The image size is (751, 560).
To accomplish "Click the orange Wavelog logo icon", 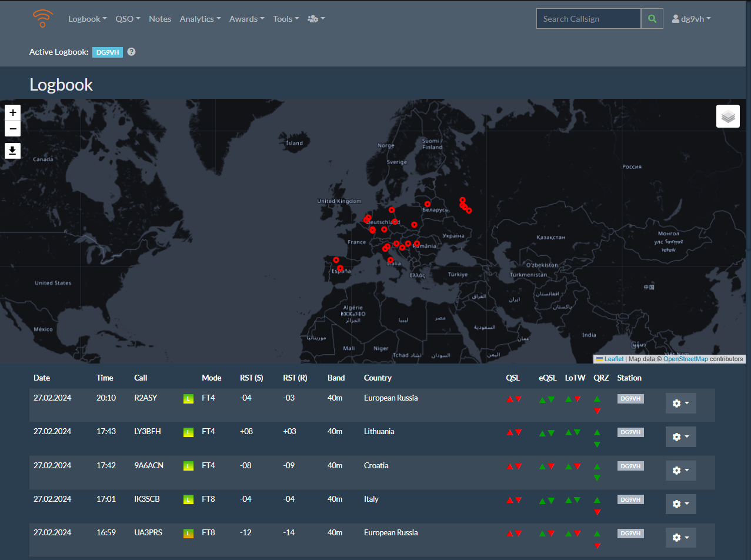I will coord(42,19).
